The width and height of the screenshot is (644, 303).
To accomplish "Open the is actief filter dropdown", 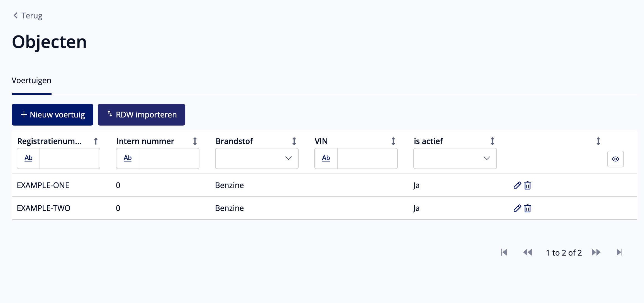I will coord(455,158).
